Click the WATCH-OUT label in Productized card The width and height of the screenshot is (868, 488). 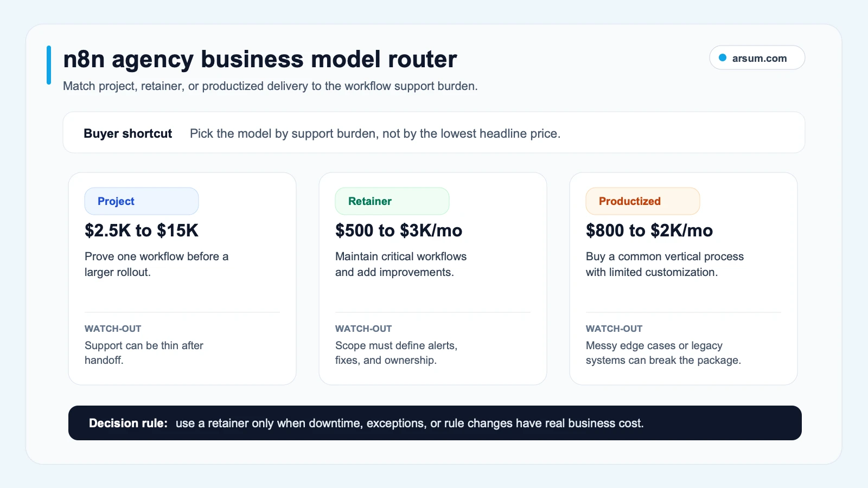coord(614,329)
